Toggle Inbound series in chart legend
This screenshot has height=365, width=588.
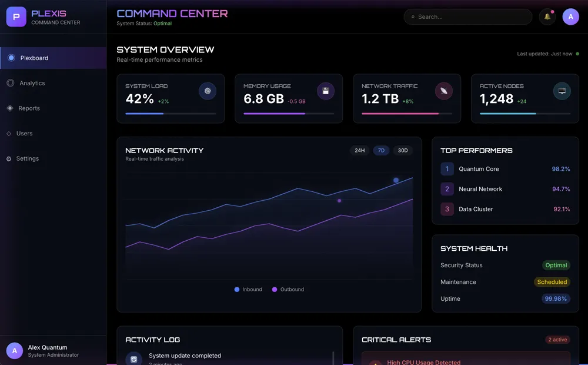point(248,290)
